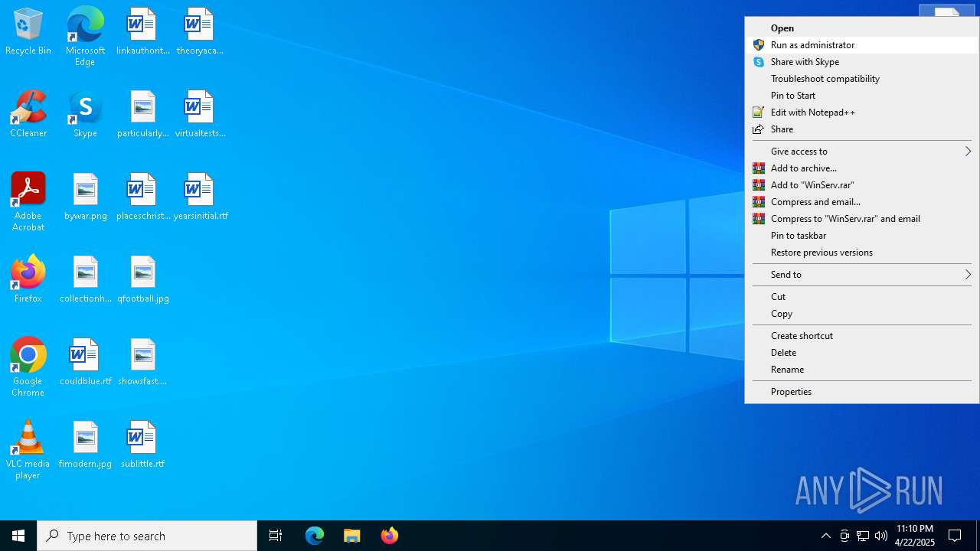Open the Recycle Bin desktop icon
Viewport: 980px width, 551px height.
click(28, 32)
